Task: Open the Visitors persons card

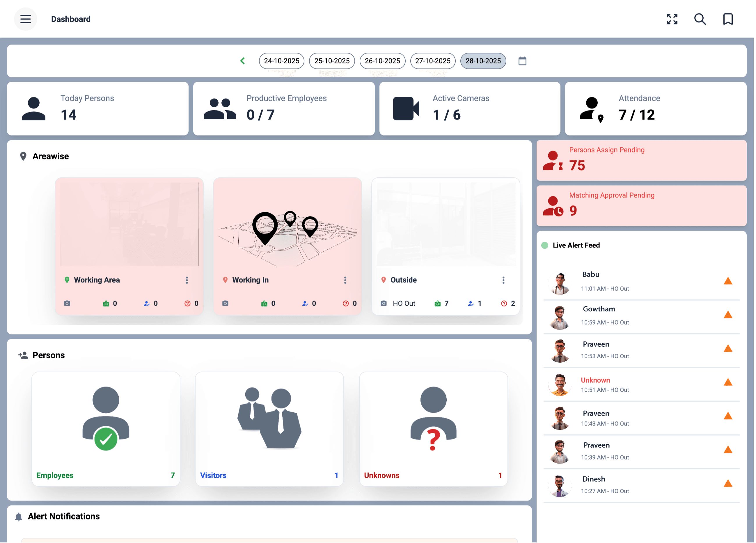Action: [270, 429]
